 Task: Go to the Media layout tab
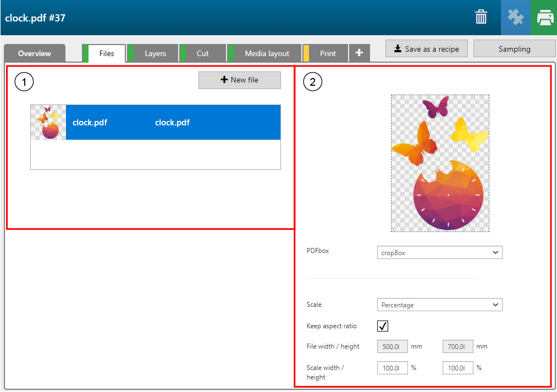267,53
